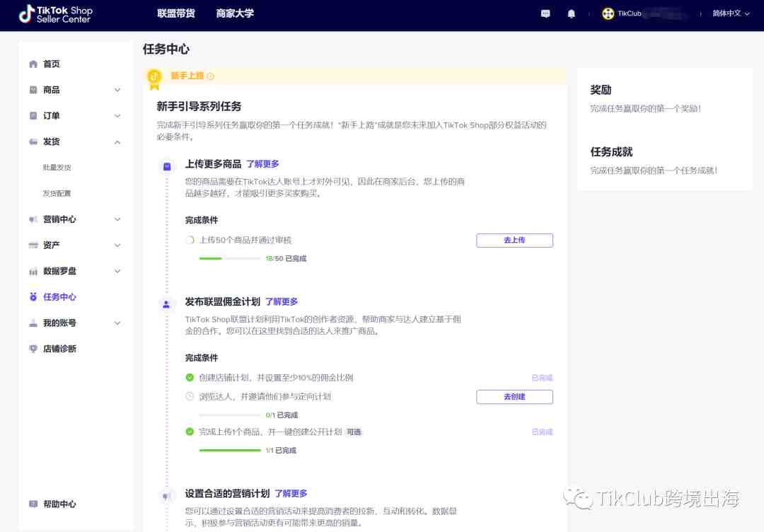Screen dimensions: 764x532
Task: Select 任务中心 in the sidebar
Action: click(x=59, y=296)
